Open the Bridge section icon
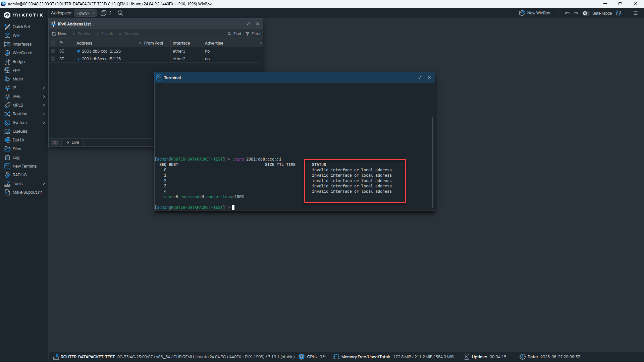Image resolution: width=644 pixels, height=362 pixels. (7, 62)
